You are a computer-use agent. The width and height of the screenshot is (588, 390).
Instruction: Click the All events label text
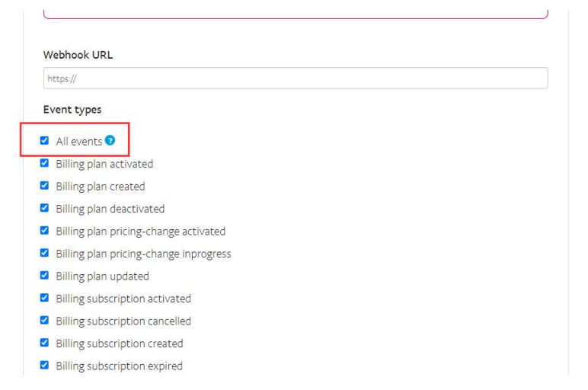[79, 142]
